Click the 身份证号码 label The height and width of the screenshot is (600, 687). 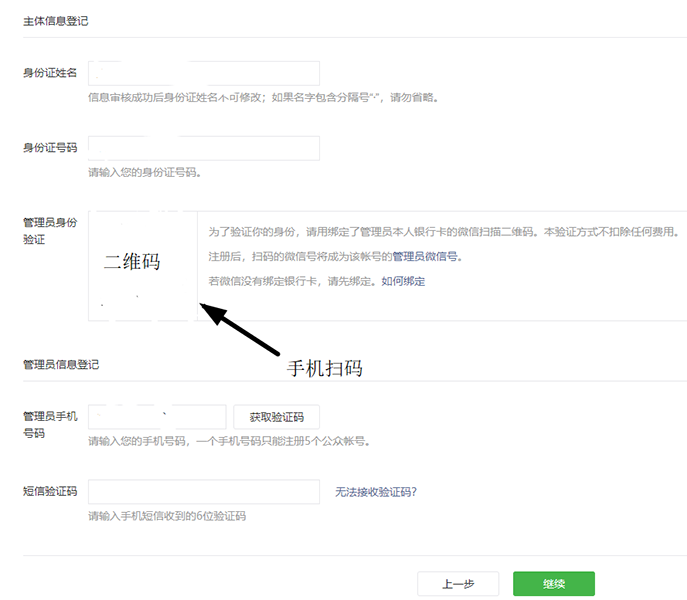pyautogui.click(x=50, y=148)
